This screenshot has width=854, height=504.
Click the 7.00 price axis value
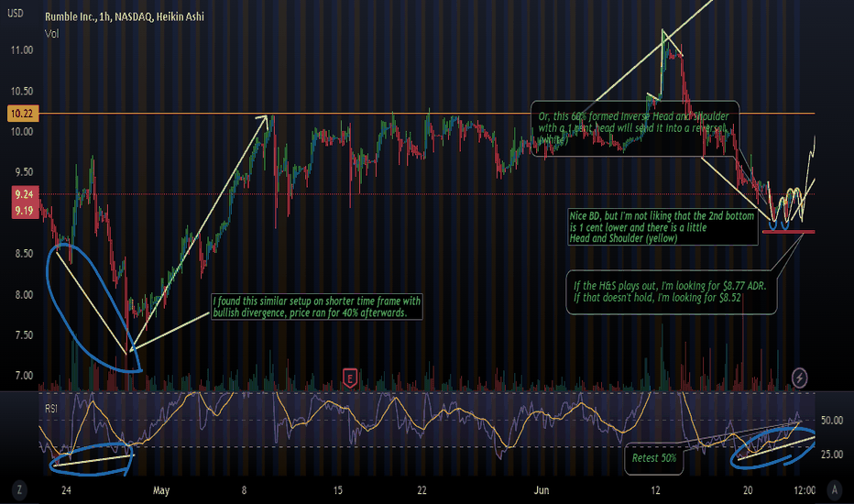tap(24, 376)
